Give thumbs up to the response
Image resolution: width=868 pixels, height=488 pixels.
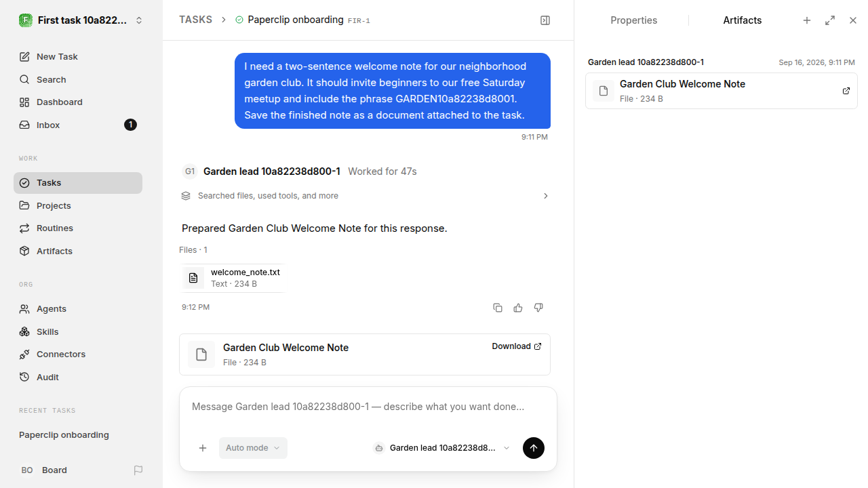pos(518,308)
